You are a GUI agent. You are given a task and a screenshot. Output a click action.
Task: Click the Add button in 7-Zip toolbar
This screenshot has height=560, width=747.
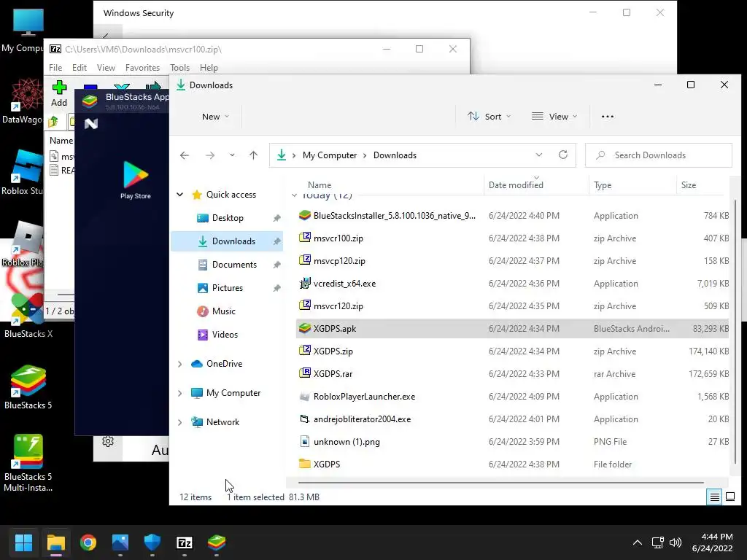(x=59, y=93)
